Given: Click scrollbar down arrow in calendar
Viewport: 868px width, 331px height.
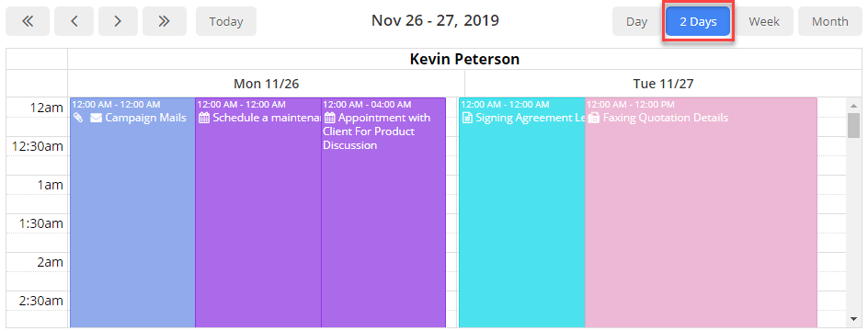Looking at the screenshot, I should (x=853, y=319).
